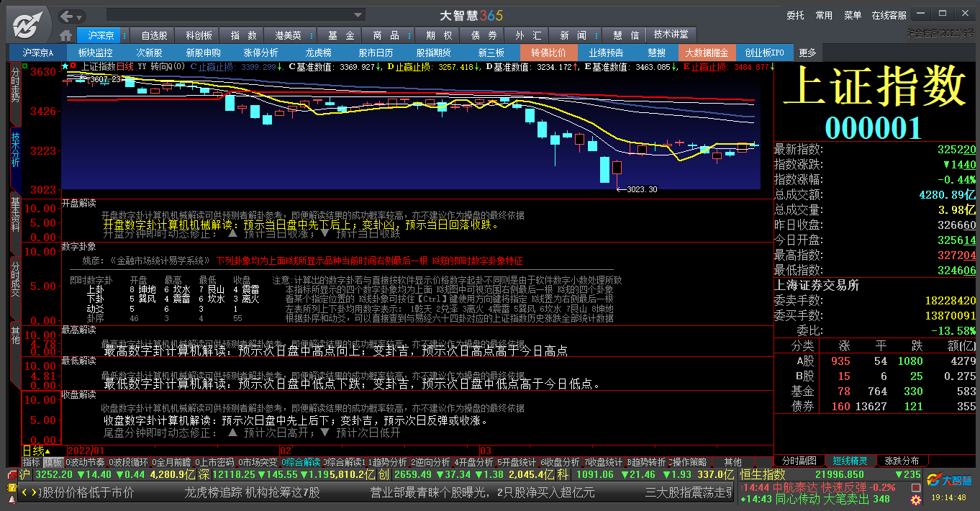Screen dimensions: 980x511
Task: Go back with the left arrow button
Action: click(67, 16)
